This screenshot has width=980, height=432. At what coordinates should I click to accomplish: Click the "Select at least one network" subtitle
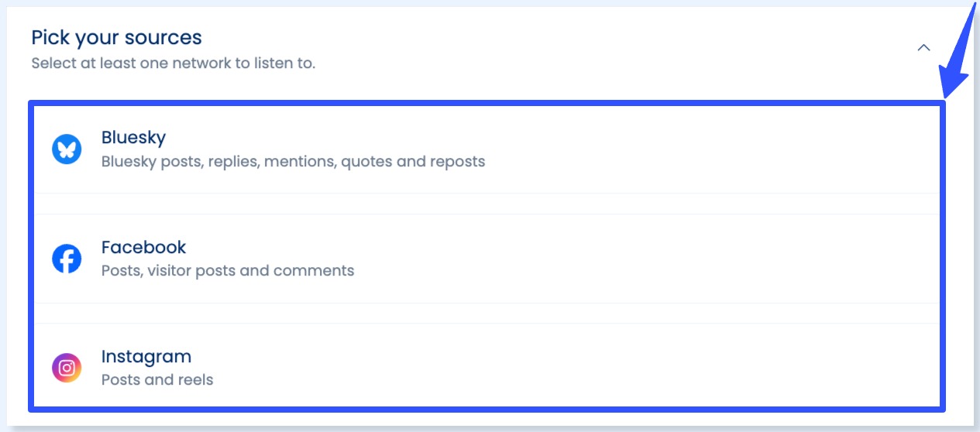point(173,63)
